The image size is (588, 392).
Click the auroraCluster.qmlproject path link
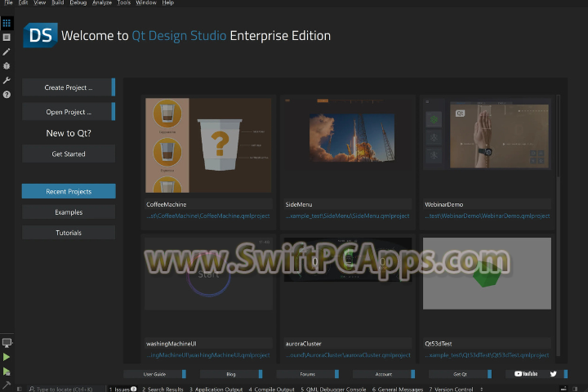348,355
